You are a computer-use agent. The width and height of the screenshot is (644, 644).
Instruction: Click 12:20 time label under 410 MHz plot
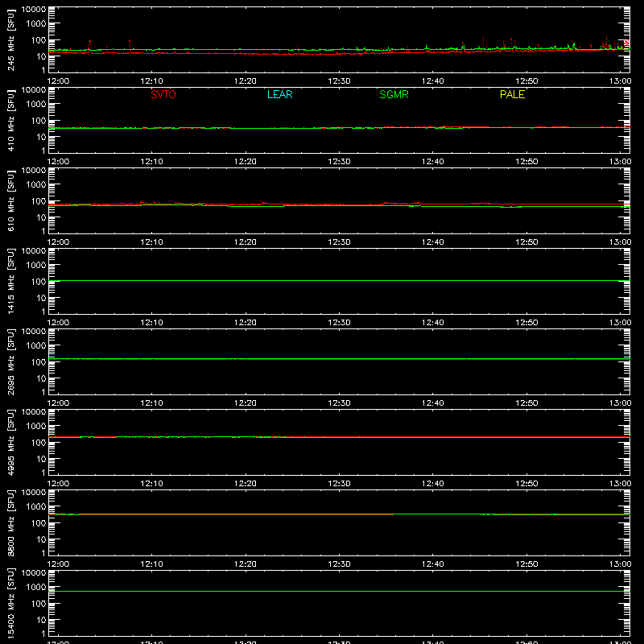246,162
